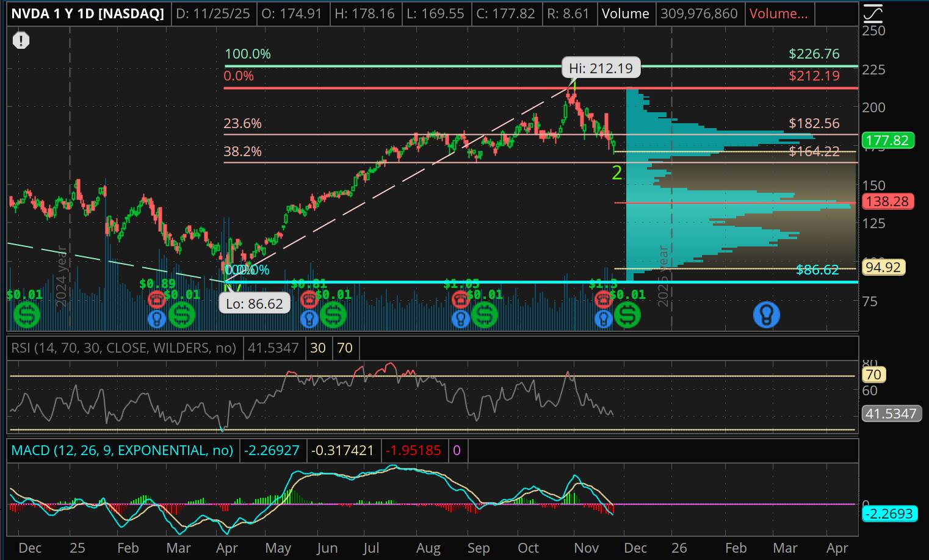
Task: Expand the red truncated Volume... label
Action: tap(778, 13)
